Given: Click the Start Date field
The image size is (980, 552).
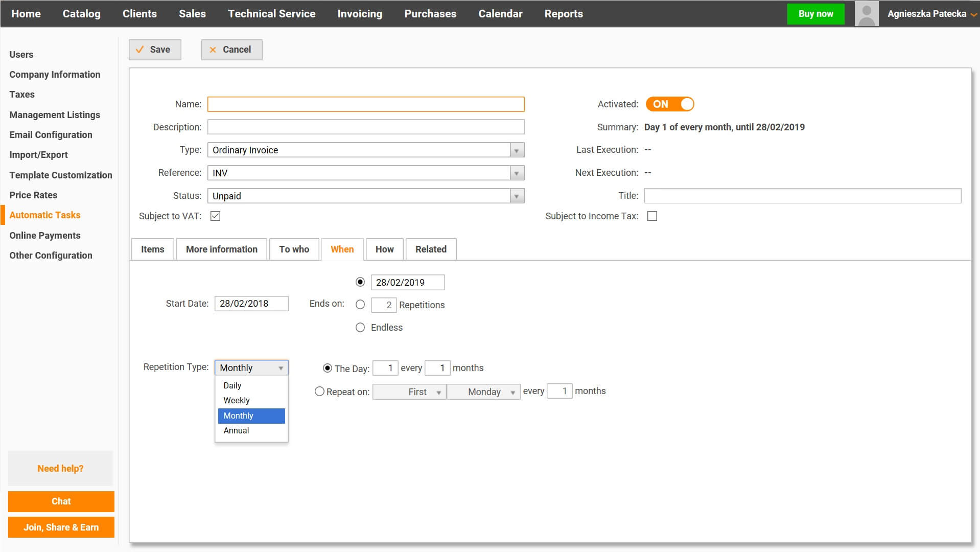Looking at the screenshot, I should coord(251,304).
